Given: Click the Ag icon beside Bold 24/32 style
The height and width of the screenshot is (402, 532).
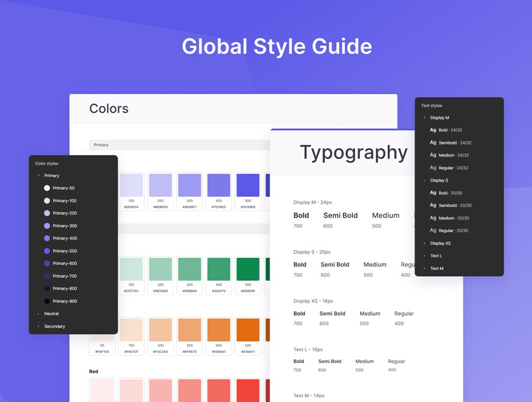Looking at the screenshot, I should [x=433, y=130].
